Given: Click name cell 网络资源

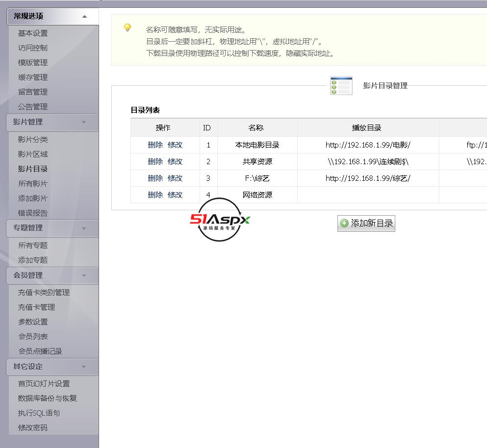Looking at the screenshot, I should [x=257, y=195].
